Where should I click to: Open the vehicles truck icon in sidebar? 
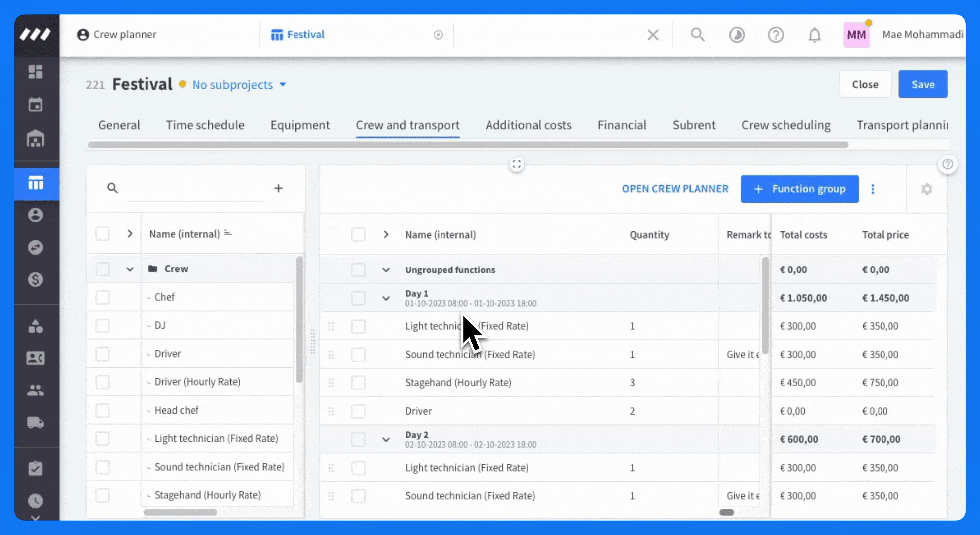pyautogui.click(x=35, y=423)
